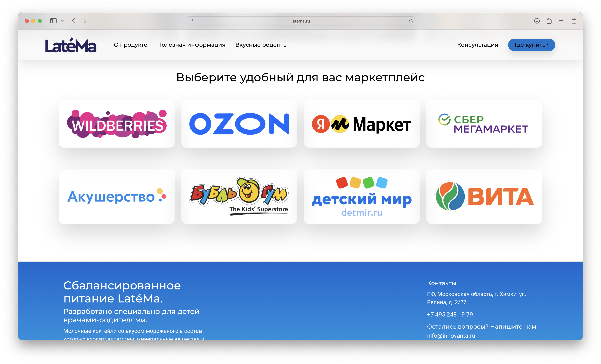Choose the Wildberries marketplace card
601x364 pixels.
(117, 124)
